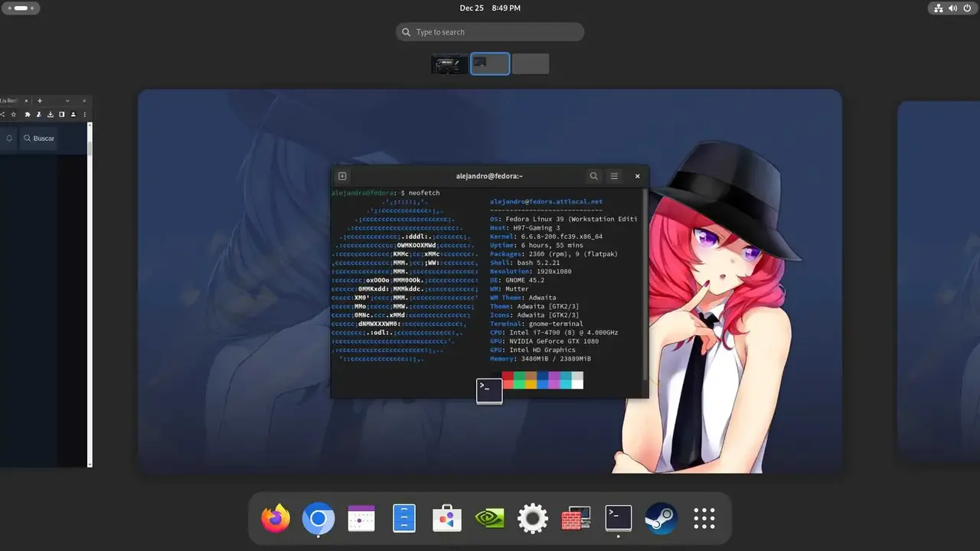Click the alejandro@fedora:~ terminal title

(x=489, y=176)
